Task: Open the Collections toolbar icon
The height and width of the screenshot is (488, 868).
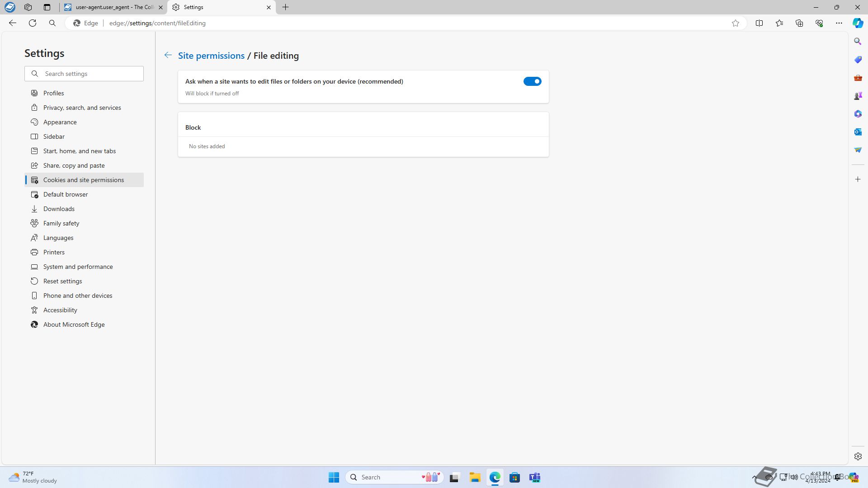Action: pyautogui.click(x=799, y=23)
